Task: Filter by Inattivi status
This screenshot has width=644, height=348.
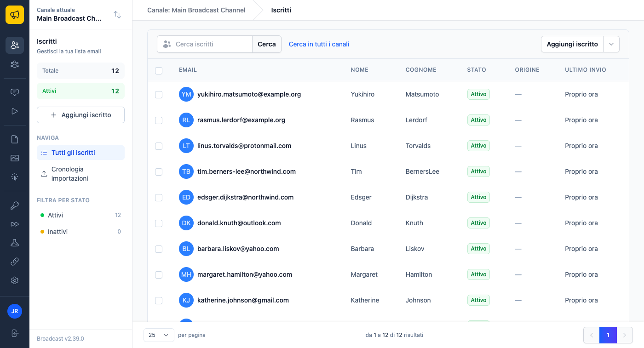Action: (80, 232)
